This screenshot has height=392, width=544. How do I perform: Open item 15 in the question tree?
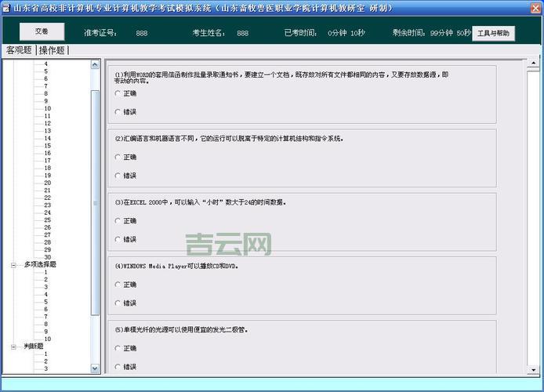47,146
